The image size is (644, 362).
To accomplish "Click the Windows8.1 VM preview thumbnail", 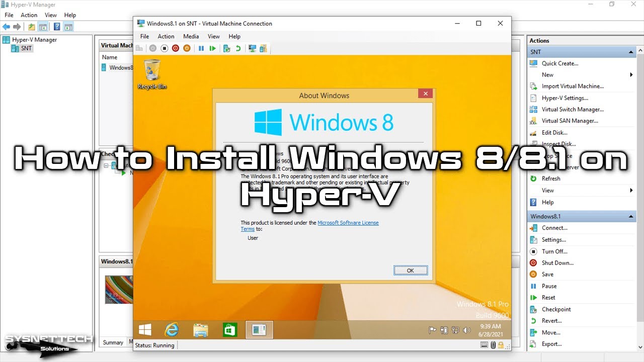I will (119, 290).
